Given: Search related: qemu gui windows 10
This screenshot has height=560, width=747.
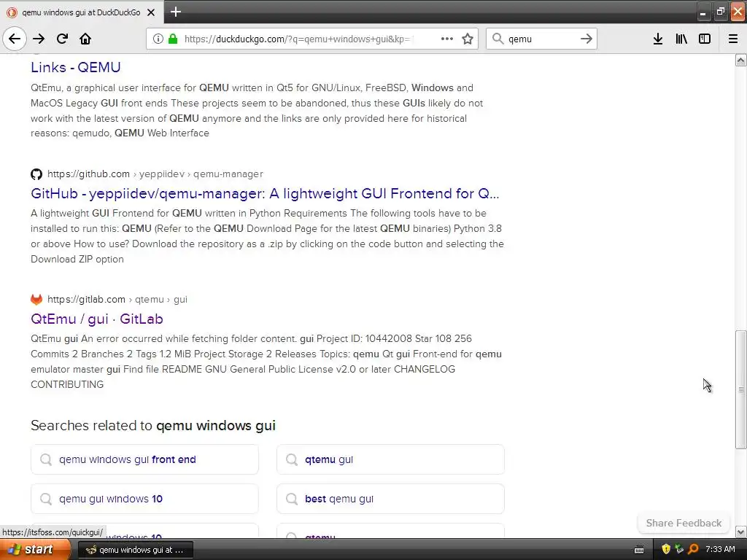Looking at the screenshot, I should coord(145,499).
